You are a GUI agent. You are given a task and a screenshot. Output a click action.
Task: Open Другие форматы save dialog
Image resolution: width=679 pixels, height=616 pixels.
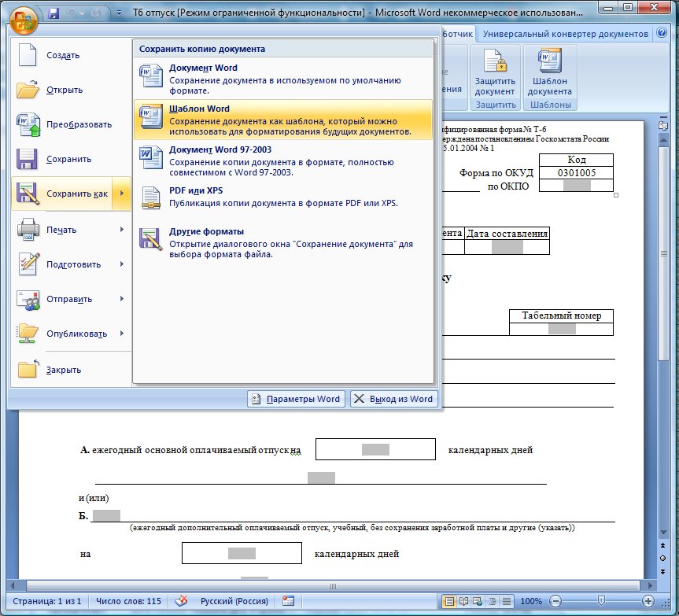pos(283,242)
